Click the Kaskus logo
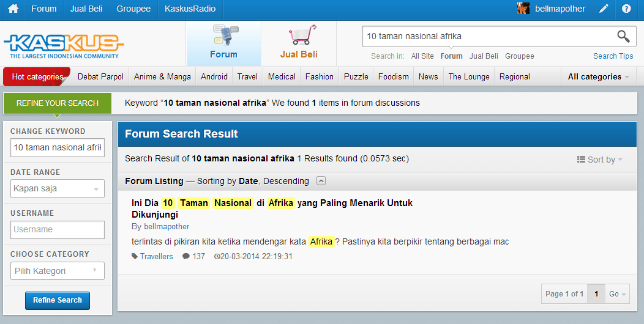This screenshot has width=644, height=324. pos(64,46)
